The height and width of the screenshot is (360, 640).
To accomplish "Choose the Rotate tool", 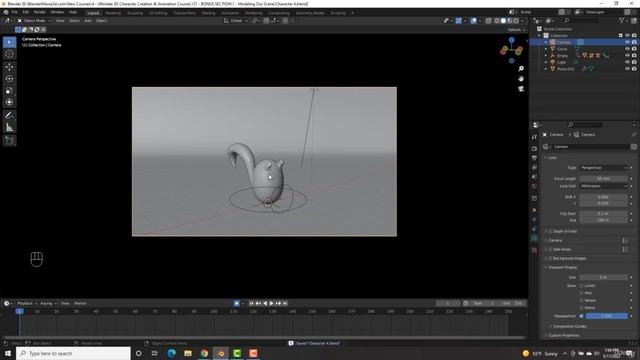I will (x=9, y=79).
